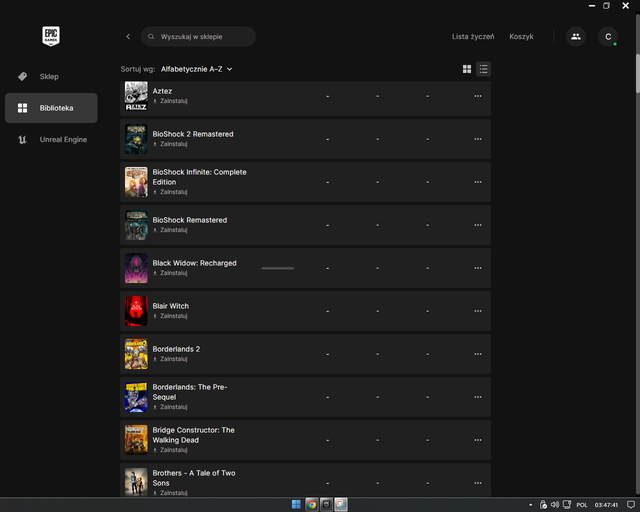Install Borderlands: The Pre-Sequel via Zainstaluj

170,407
